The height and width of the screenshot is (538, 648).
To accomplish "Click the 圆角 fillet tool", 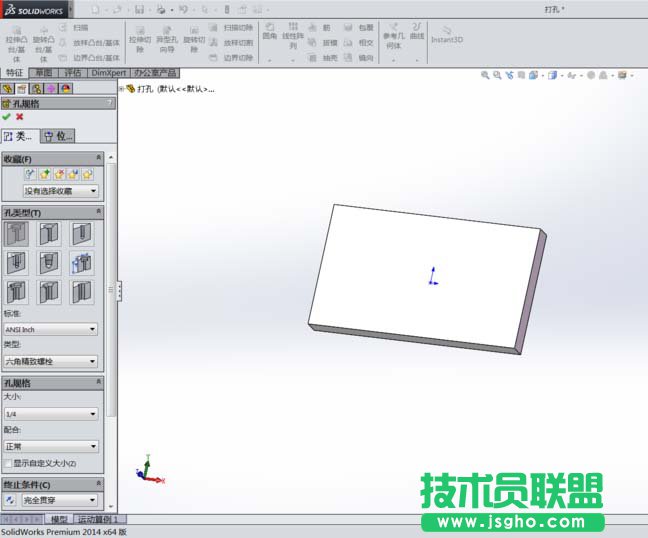I will click(x=269, y=31).
